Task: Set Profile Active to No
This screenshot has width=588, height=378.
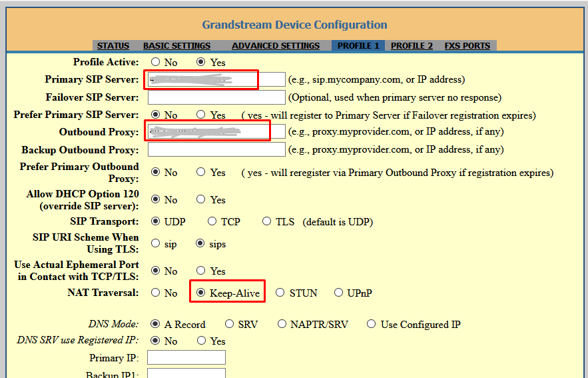Action: (156, 62)
